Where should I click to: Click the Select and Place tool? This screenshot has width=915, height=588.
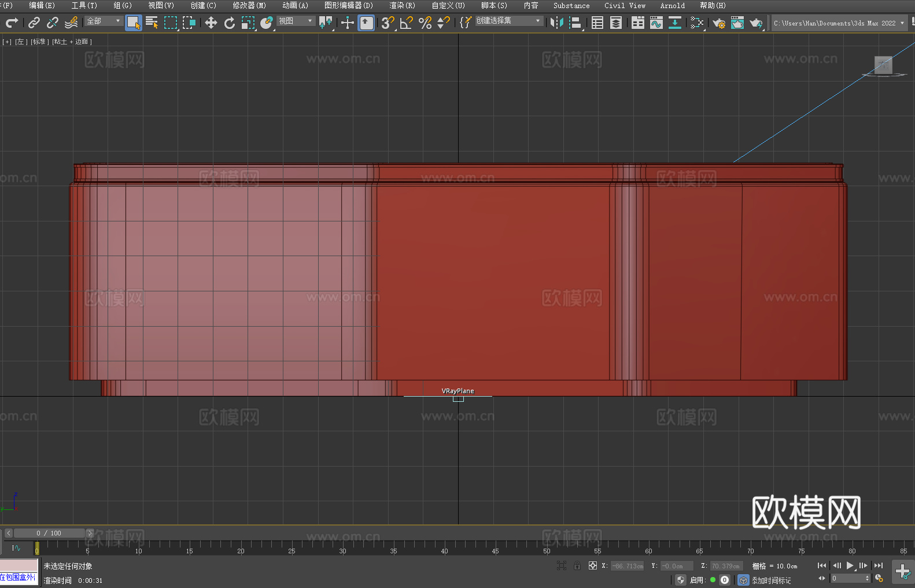pyautogui.click(x=267, y=23)
